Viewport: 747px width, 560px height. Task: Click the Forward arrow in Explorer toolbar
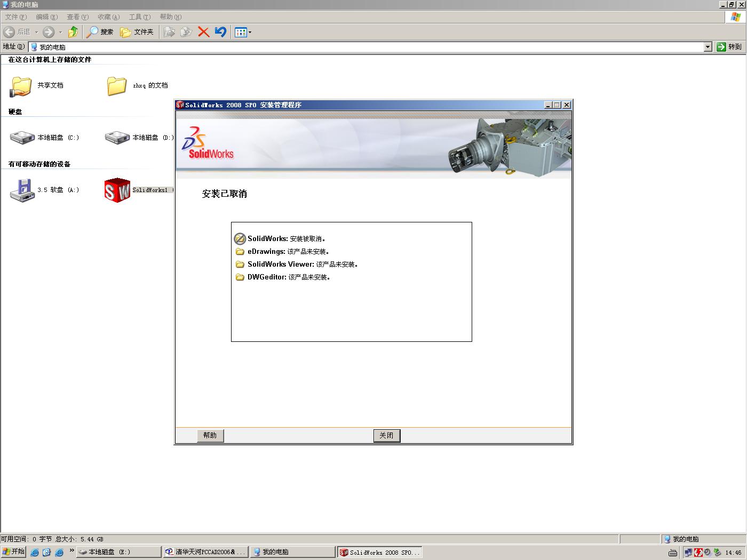tap(49, 32)
